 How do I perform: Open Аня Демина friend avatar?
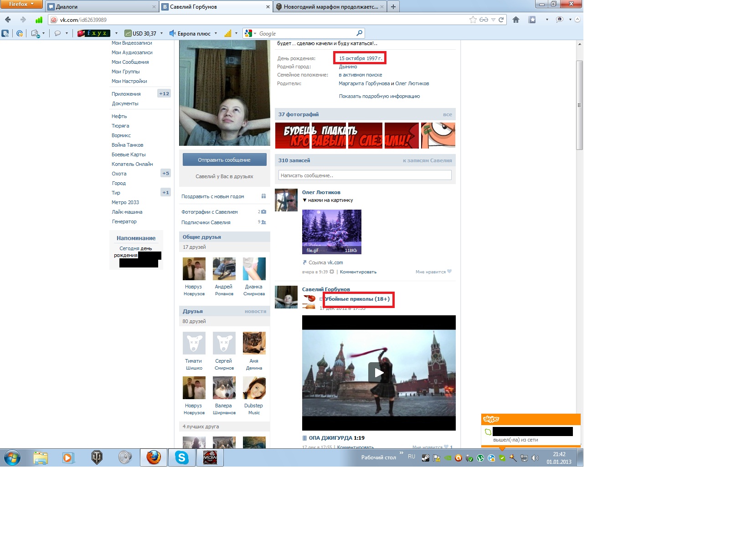point(254,343)
